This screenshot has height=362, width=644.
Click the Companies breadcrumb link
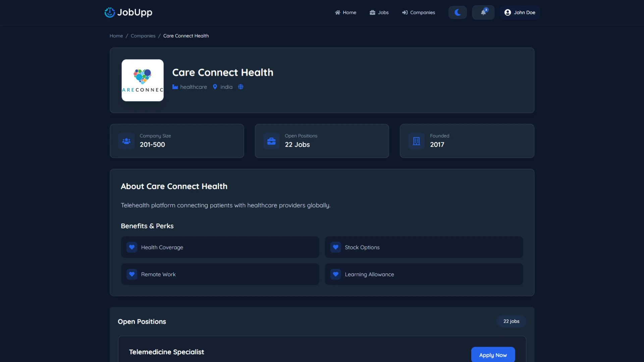[143, 36]
